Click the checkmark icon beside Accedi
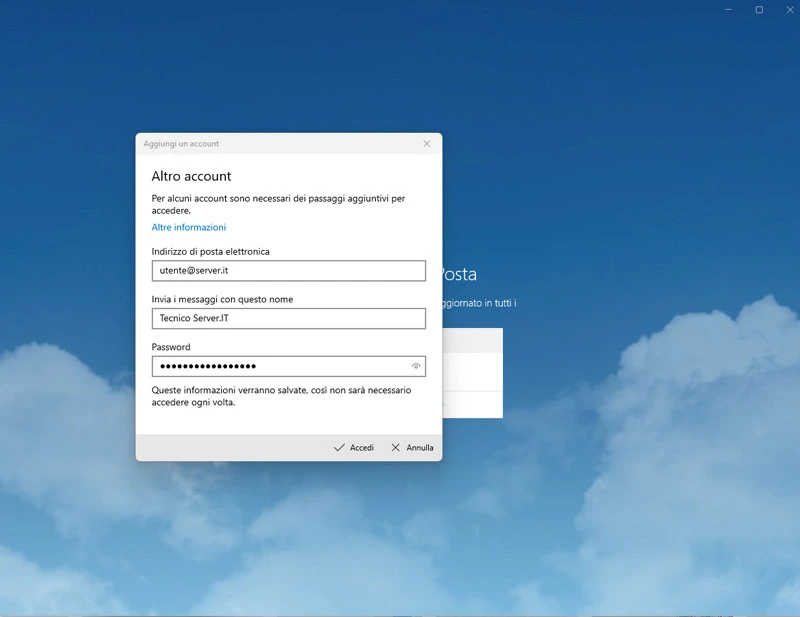The height and width of the screenshot is (617, 800). [x=340, y=448]
